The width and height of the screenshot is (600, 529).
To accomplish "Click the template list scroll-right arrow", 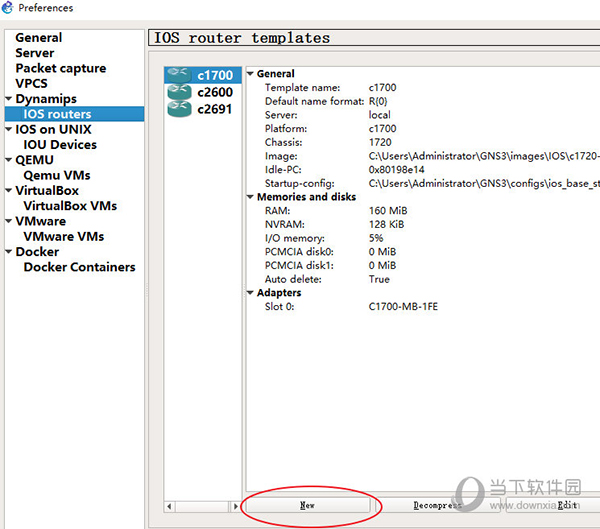I will [236, 506].
